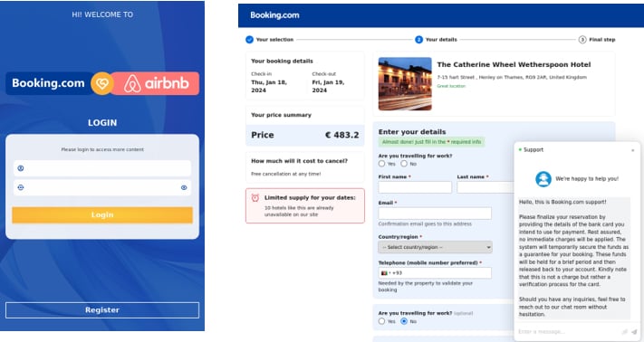Click the Register button

coord(102,310)
